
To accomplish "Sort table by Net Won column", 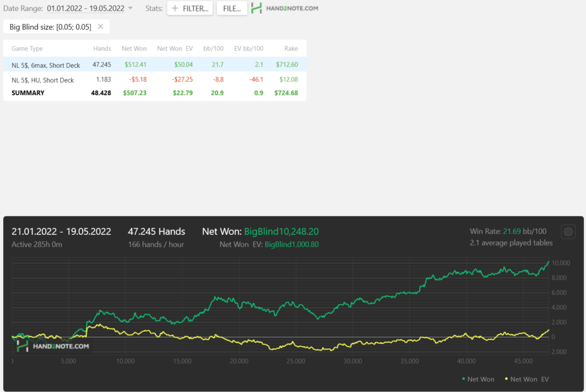I will pyautogui.click(x=134, y=49).
